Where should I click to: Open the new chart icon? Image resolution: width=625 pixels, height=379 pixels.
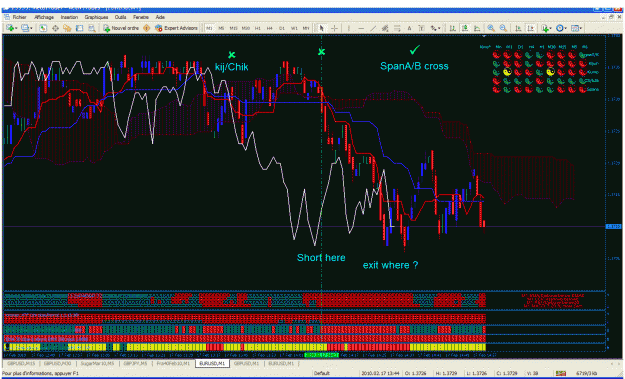pos(10,28)
